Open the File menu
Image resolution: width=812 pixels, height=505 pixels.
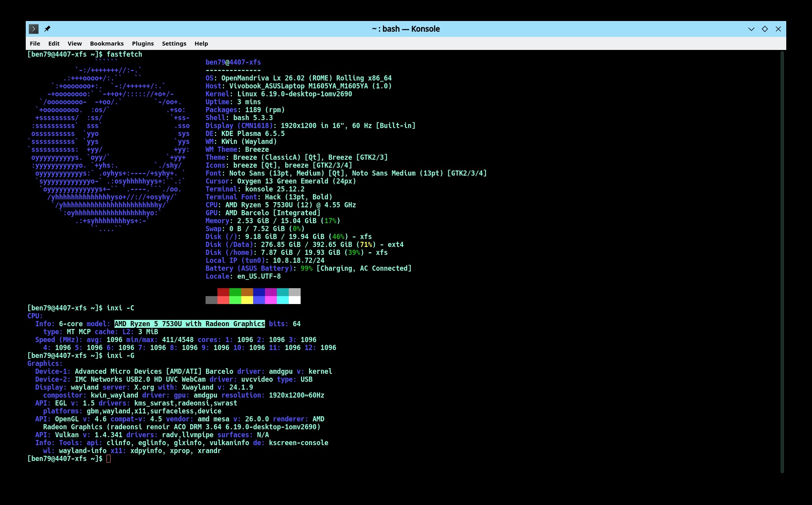(35, 44)
